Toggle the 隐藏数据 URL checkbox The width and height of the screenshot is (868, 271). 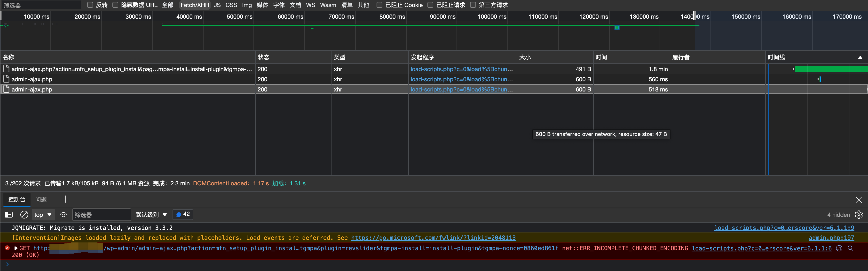coord(115,5)
